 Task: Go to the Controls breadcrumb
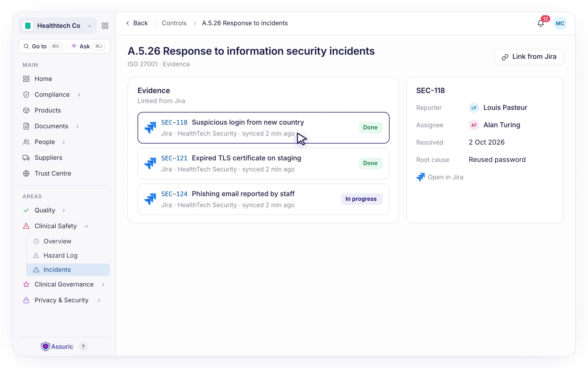pyautogui.click(x=174, y=23)
